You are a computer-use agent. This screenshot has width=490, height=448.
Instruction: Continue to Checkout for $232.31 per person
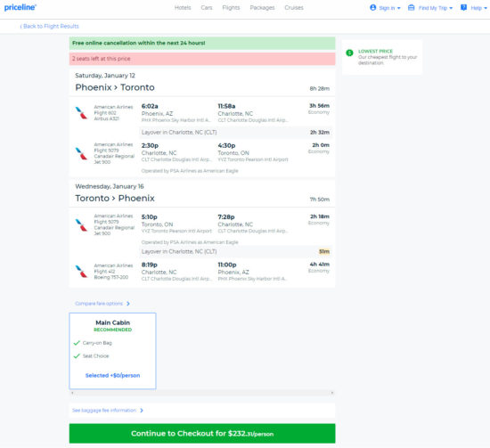pyautogui.click(x=202, y=434)
